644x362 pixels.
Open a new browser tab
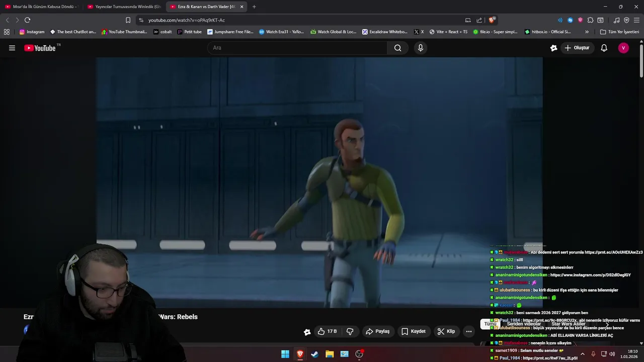coord(254,7)
